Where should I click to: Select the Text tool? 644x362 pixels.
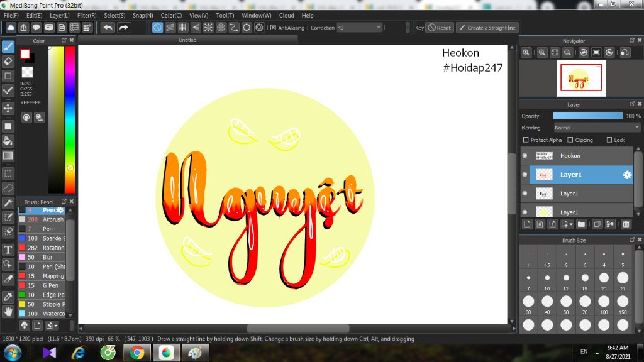coord(8,250)
